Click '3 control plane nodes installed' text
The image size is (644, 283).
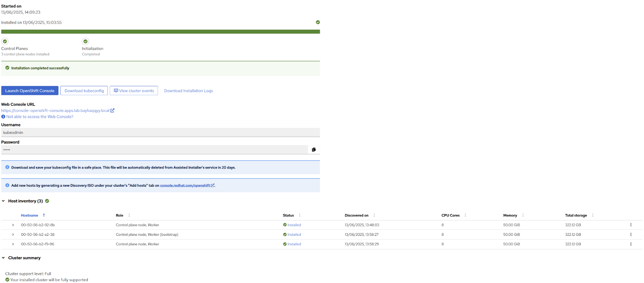(x=25, y=54)
